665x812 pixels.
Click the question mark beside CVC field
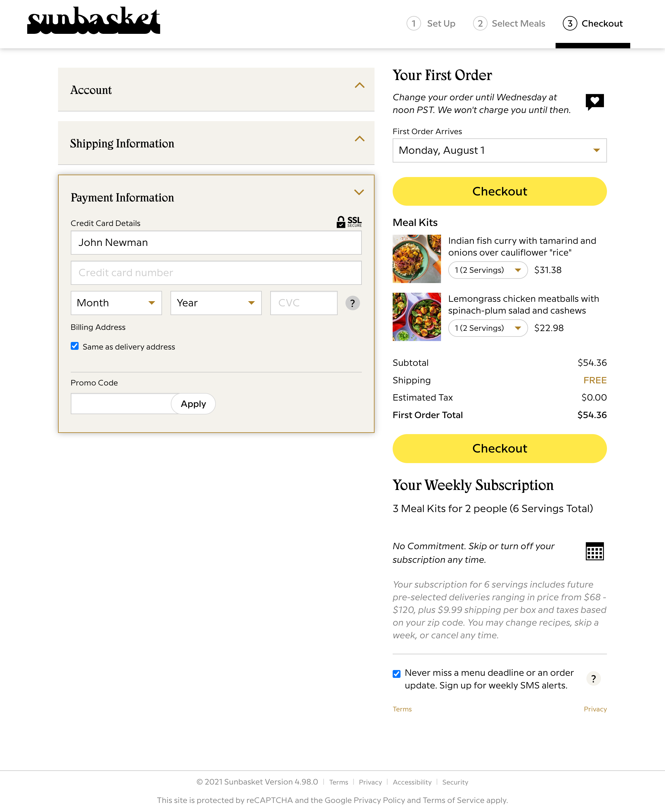click(352, 303)
